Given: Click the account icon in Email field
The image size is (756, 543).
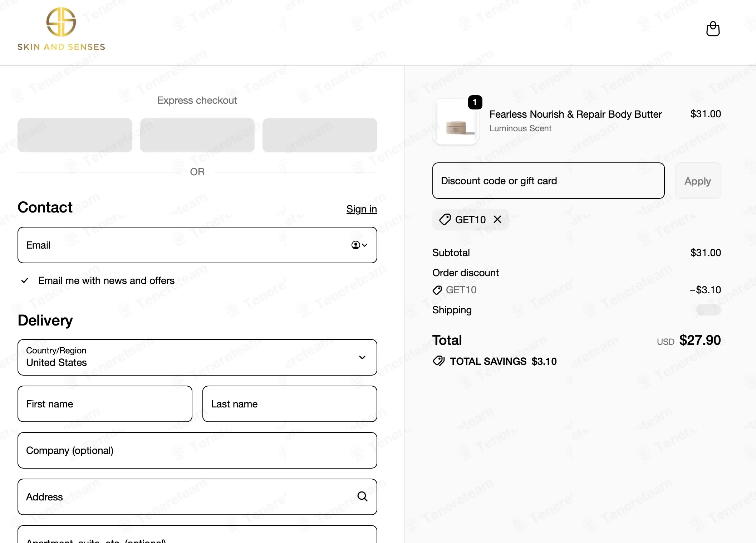Looking at the screenshot, I should [359, 245].
